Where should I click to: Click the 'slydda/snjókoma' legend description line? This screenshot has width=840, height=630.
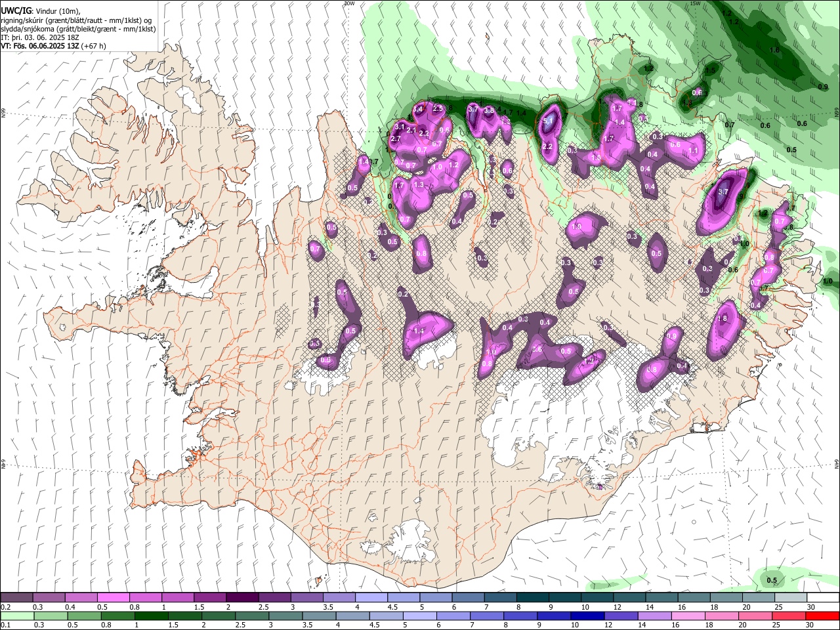pos(78,29)
